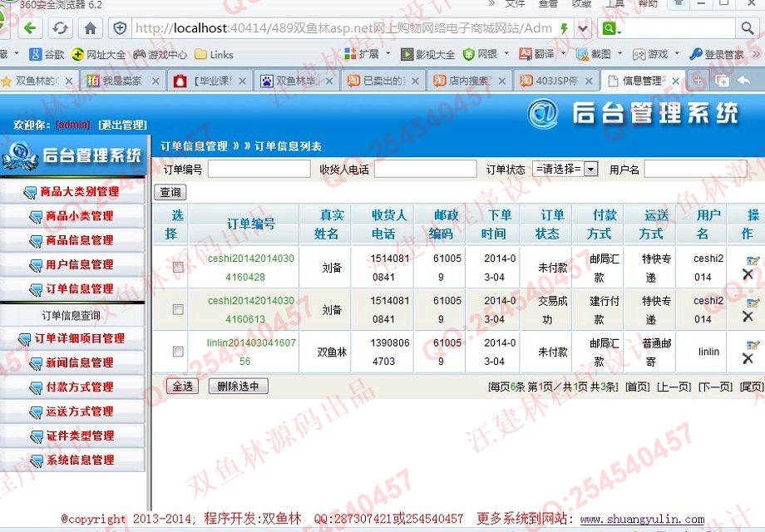Expand the 截图 dropdown

[620, 53]
